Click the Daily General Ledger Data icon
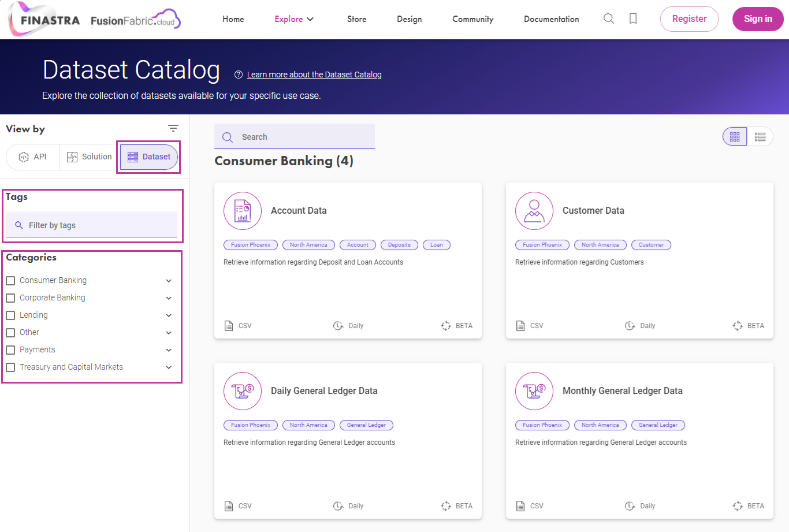This screenshot has width=789, height=532. 243,391
